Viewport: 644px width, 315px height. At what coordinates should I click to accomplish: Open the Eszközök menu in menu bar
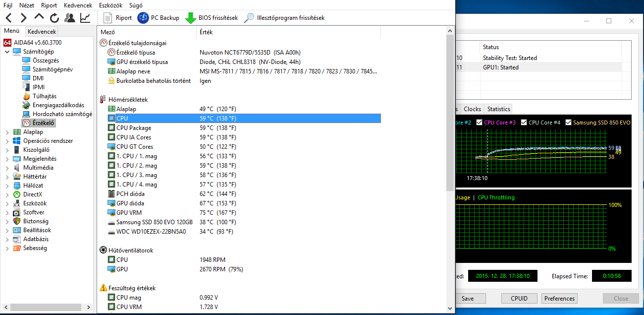(110, 5)
